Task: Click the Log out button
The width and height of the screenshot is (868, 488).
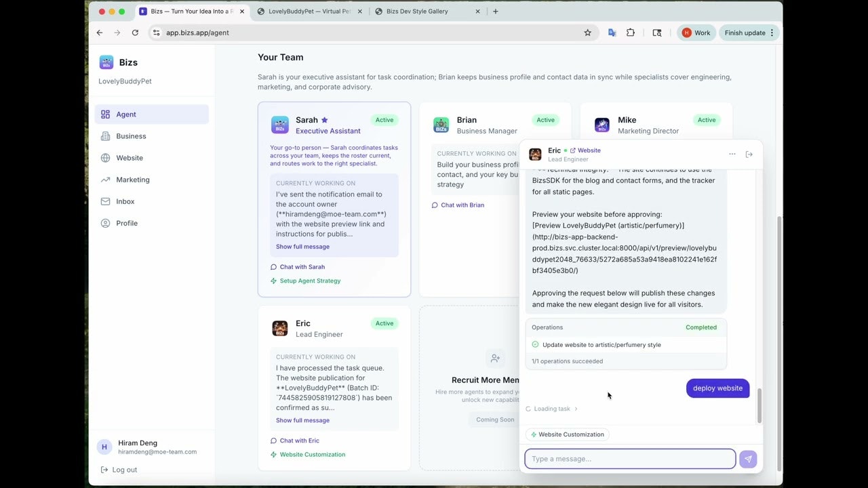Action: click(119, 470)
